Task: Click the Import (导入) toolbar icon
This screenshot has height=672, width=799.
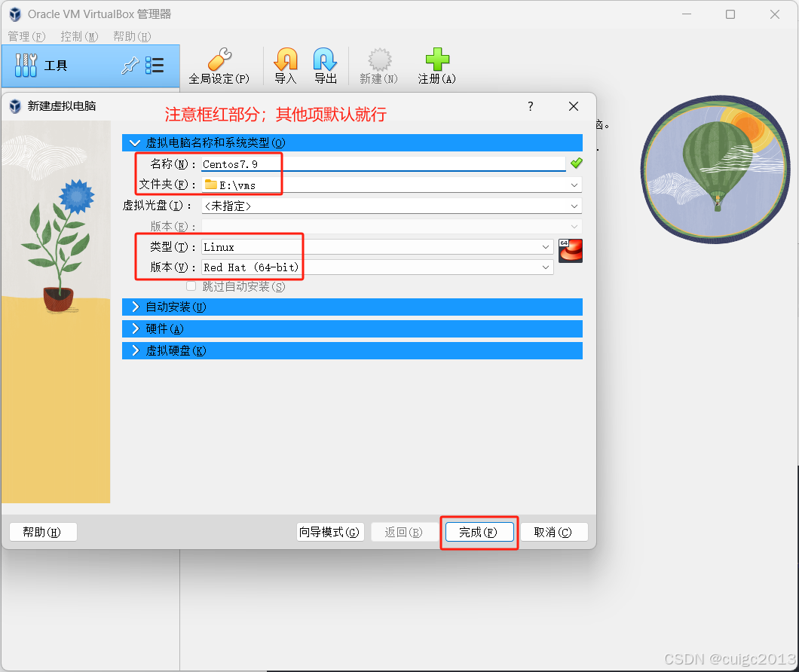Action: coord(286,60)
